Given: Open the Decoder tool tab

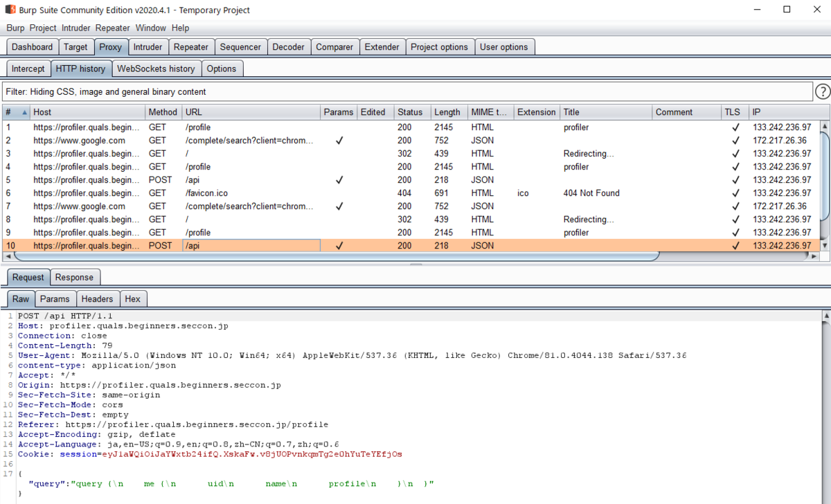Looking at the screenshot, I should click(289, 47).
